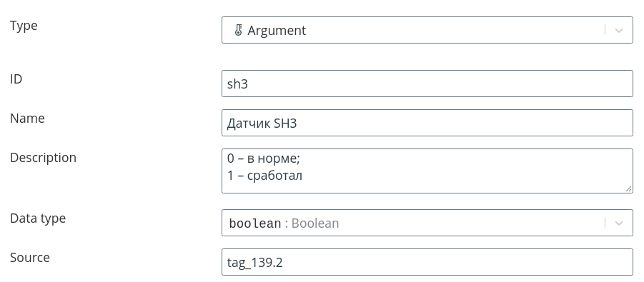The image size is (644, 282).
Task: Click the Type label
Action: pyautogui.click(x=24, y=26)
